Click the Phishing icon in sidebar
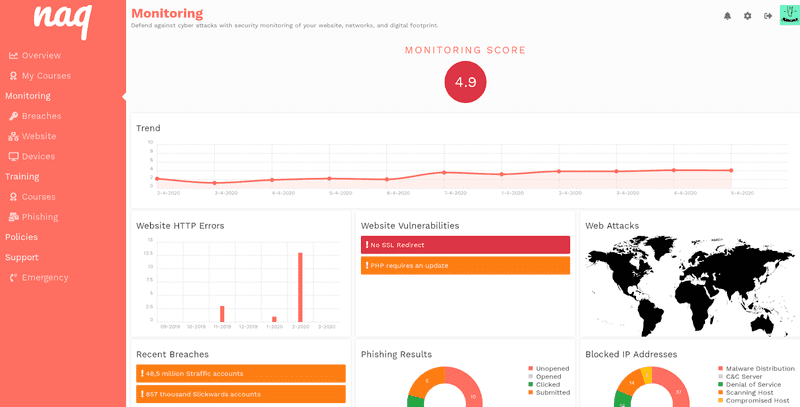Screen dimensions: 800x407 point(13,217)
